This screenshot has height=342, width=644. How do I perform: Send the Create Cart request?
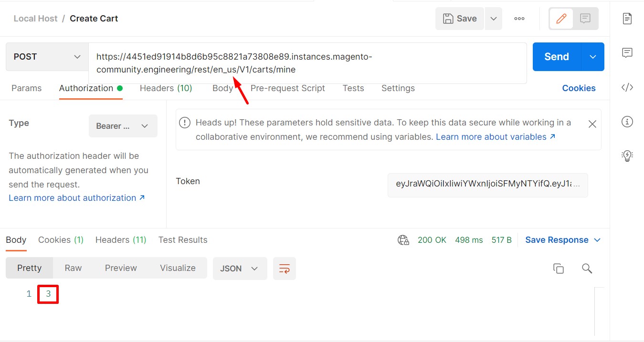pos(556,56)
